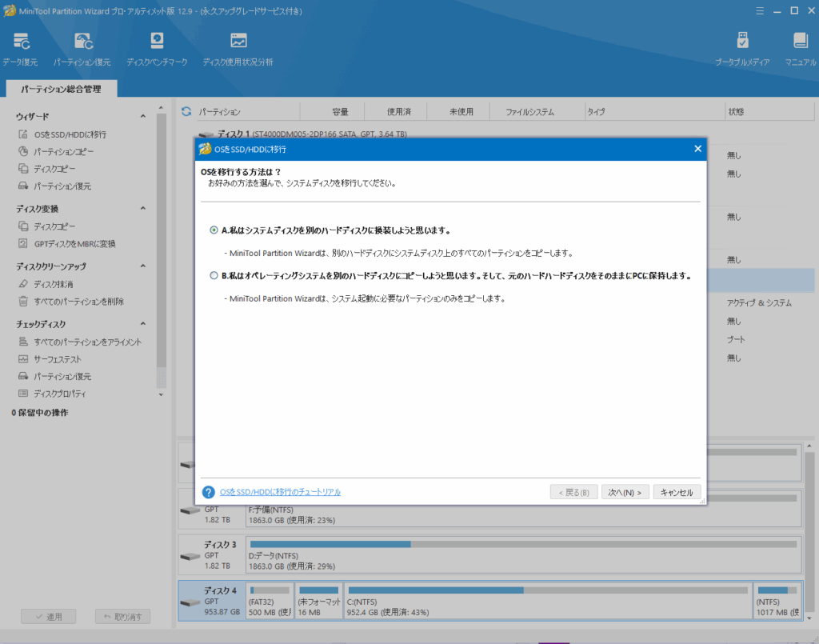Open the hamburger menu in title bar
Viewport: 819px width, 644px height.
(x=760, y=11)
